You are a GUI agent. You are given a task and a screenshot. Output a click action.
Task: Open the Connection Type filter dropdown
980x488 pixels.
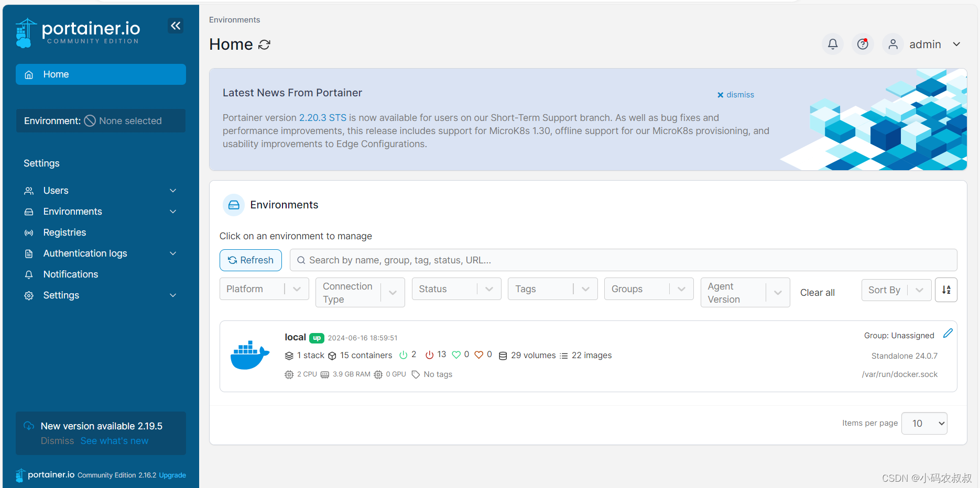360,293
